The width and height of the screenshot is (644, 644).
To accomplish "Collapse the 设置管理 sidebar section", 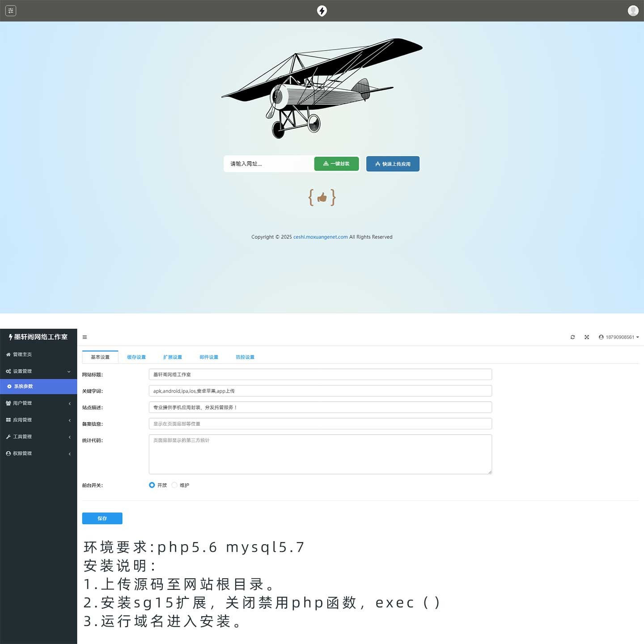I will (x=38, y=371).
